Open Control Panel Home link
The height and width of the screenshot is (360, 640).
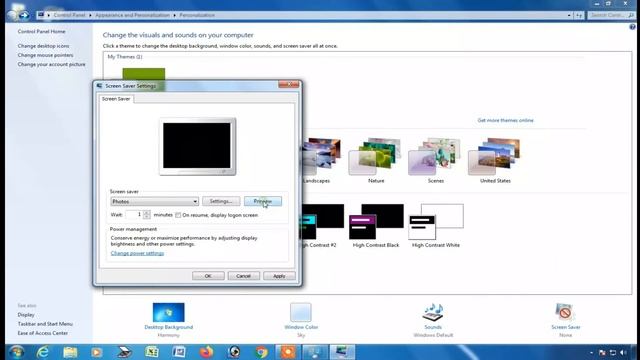[41, 31]
